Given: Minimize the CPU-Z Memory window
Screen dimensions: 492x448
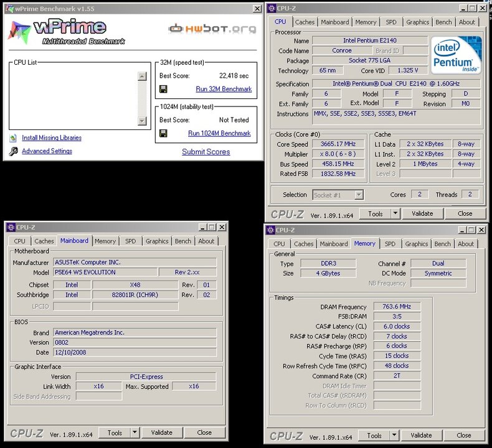Looking at the screenshot, I should click(462, 230).
